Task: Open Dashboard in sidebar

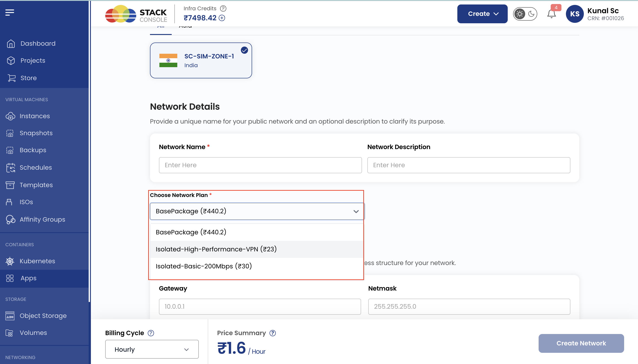Action: pos(38,43)
